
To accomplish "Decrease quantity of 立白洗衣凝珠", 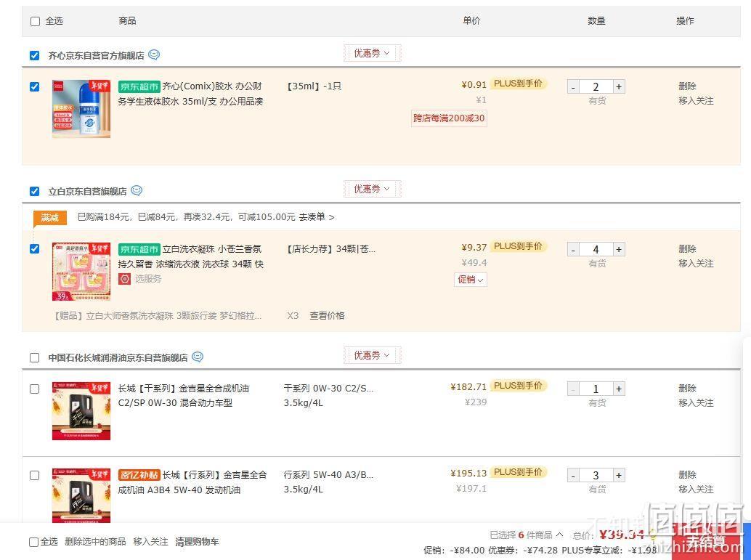I will coord(573,250).
